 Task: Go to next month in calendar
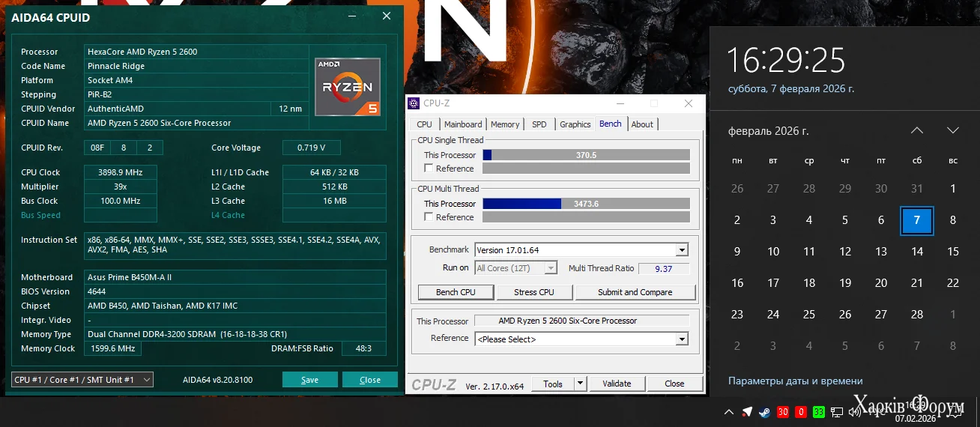pos(953,130)
